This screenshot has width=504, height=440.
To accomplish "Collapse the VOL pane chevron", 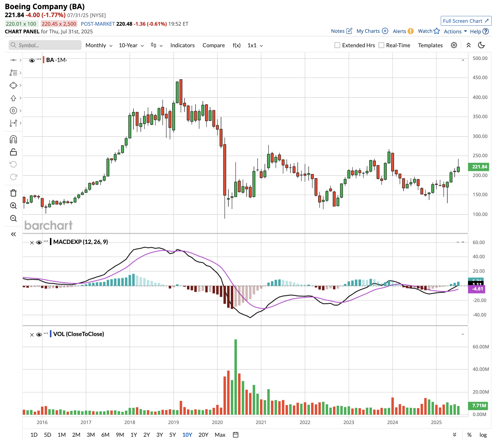I will (x=463, y=334).
